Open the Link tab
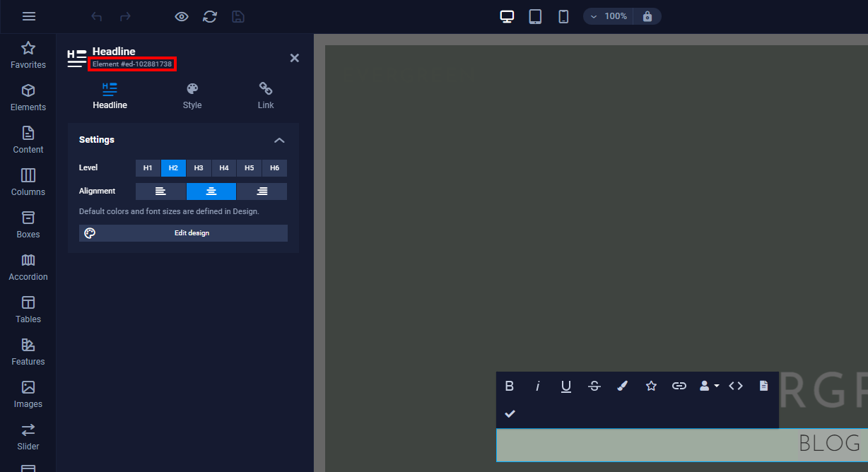 (x=266, y=96)
